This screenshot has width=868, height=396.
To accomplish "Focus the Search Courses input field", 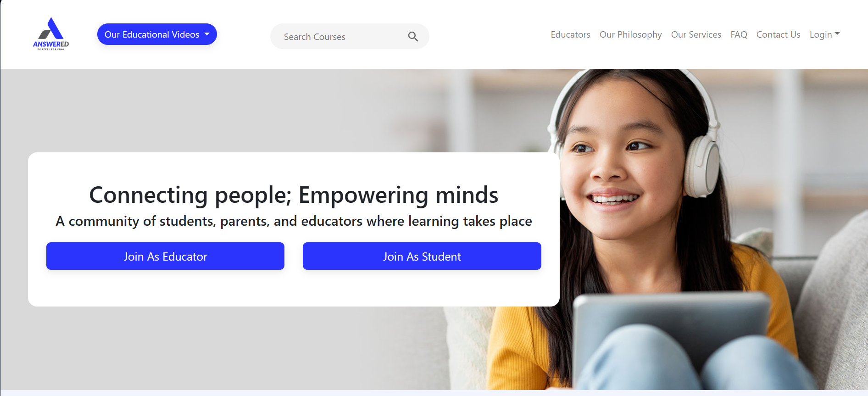I will click(342, 37).
